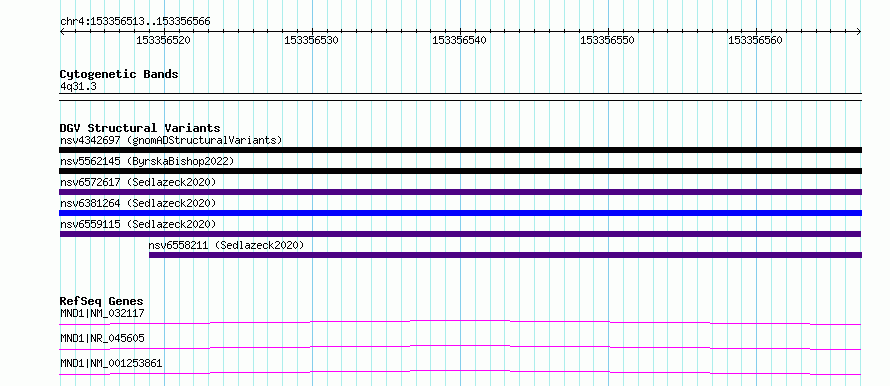Select the blue bar under nsv6381264

click(x=460, y=213)
